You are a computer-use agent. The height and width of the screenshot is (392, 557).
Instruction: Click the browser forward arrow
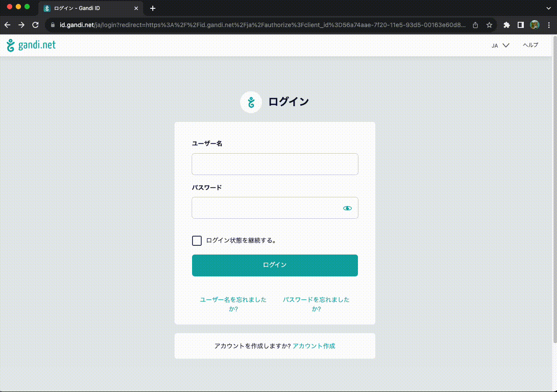tap(21, 25)
